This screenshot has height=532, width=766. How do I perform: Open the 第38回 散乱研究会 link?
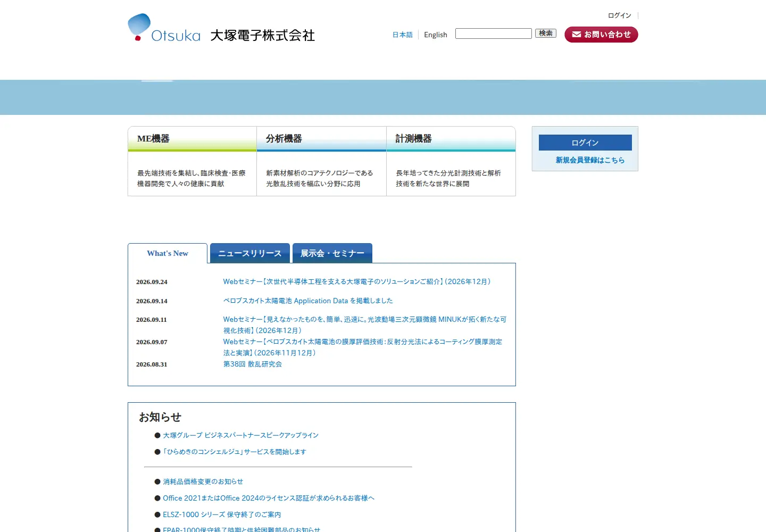pyautogui.click(x=253, y=364)
